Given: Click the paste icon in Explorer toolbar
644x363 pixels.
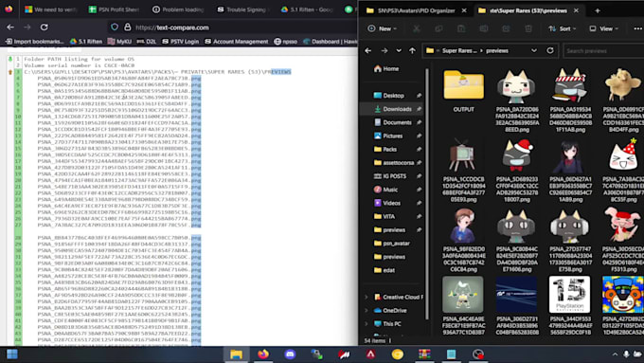Looking at the screenshot, I should click(x=461, y=28).
